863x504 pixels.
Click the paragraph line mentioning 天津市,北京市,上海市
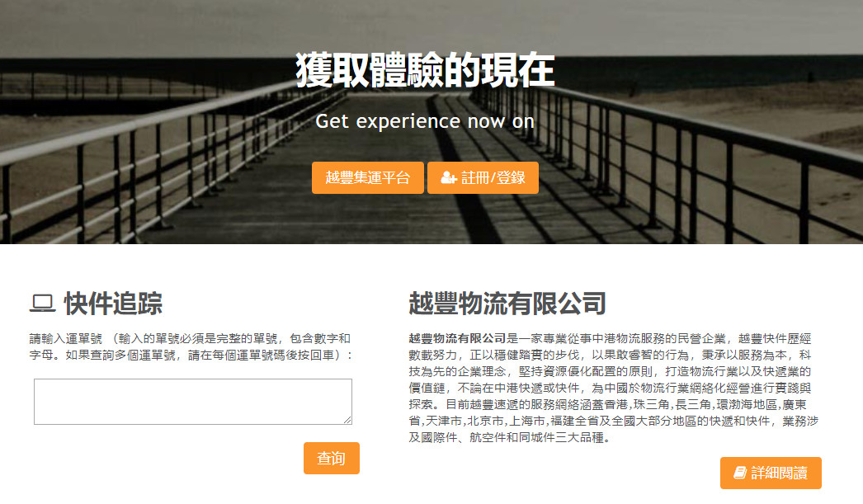[613, 421]
